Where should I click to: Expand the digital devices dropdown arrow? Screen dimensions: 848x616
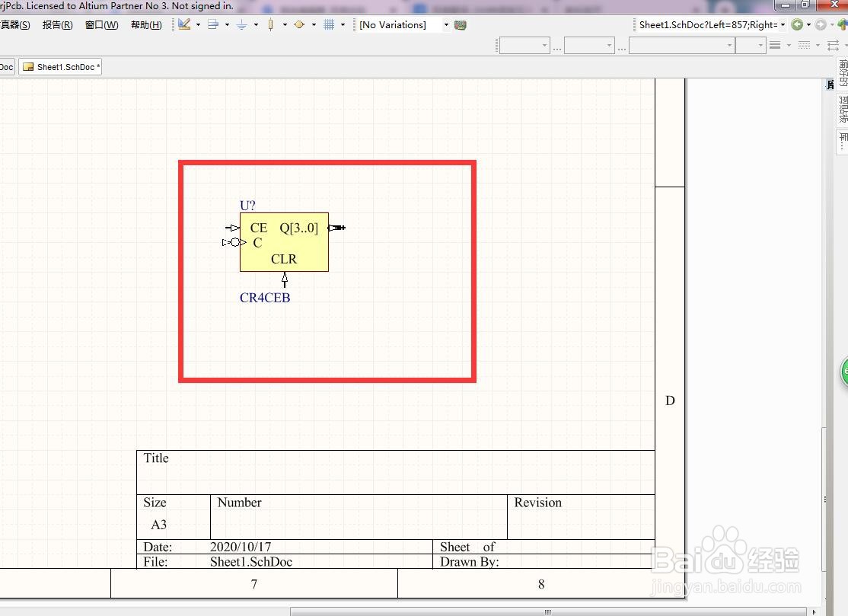pos(285,24)
